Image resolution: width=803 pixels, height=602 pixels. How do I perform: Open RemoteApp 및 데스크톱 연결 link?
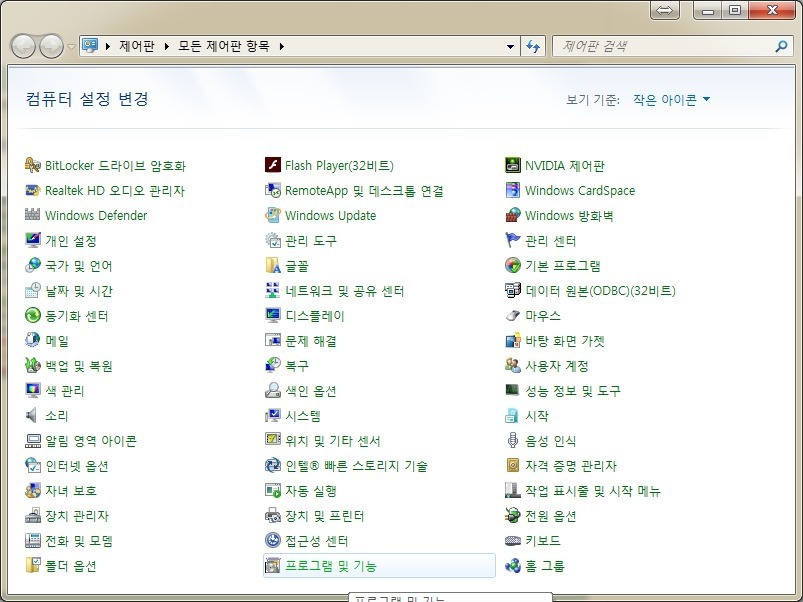click(x=364, y=191)
